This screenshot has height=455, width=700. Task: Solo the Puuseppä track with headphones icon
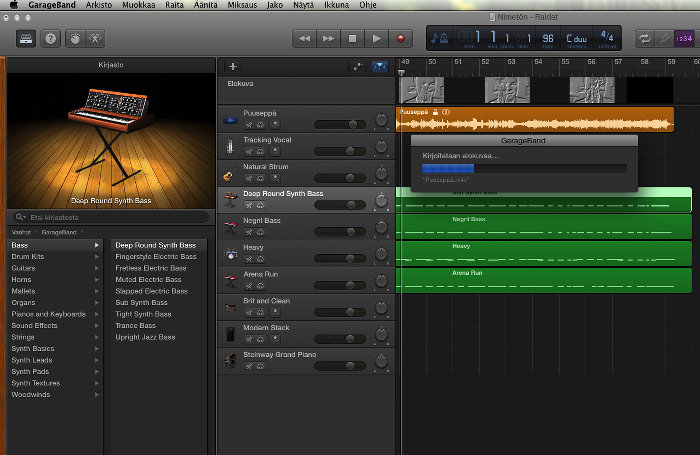coord(260,125)
